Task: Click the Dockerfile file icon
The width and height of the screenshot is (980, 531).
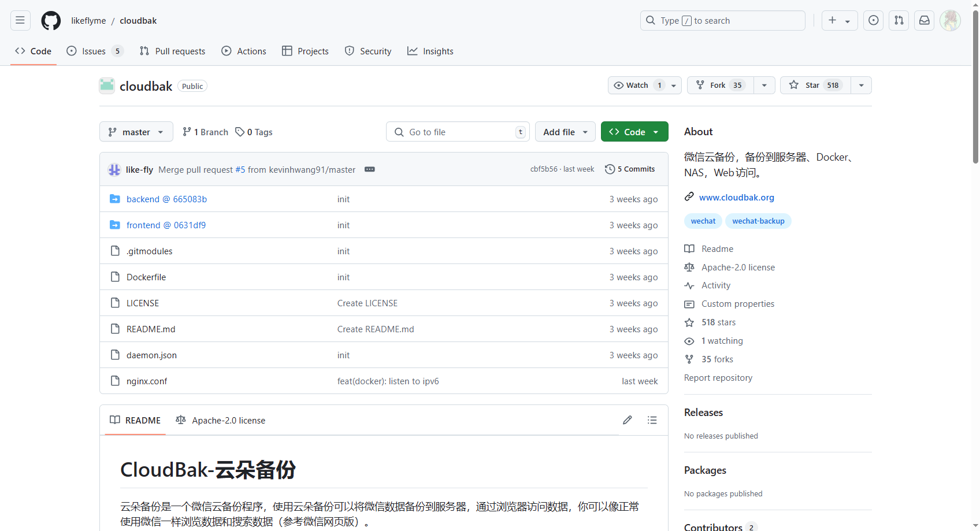Action: (x=115, y=277)
